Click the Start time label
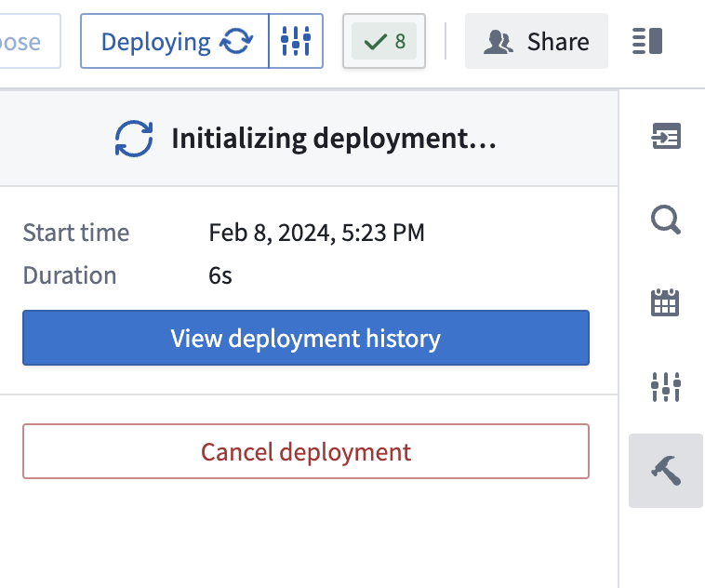 pyautogui.click(x=76, y=233)
